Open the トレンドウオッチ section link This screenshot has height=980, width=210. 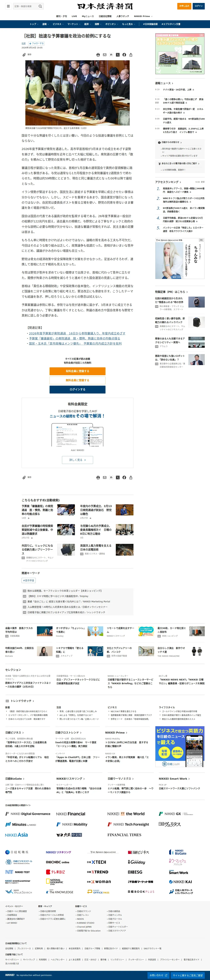[x=22, y=701]
